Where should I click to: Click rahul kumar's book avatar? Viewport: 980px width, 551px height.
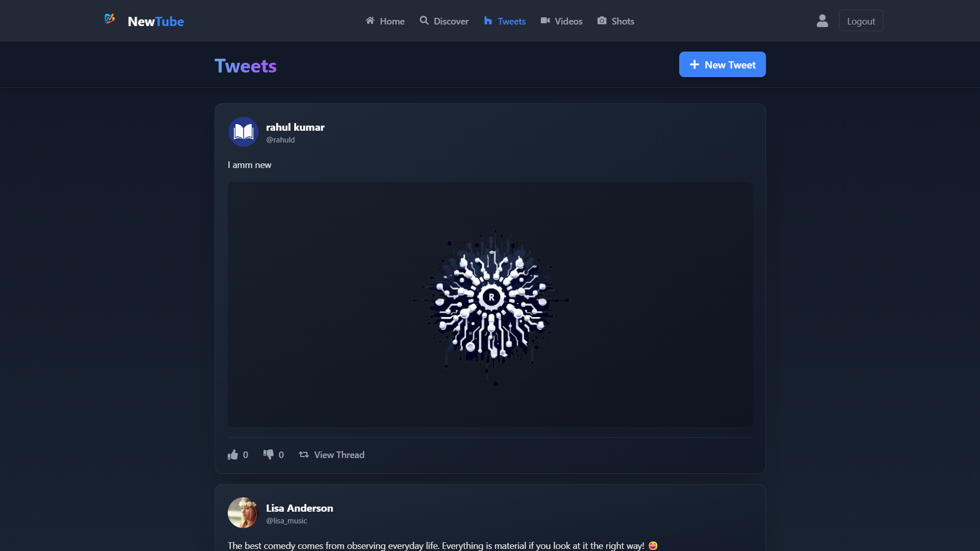click(x=243, y=132)
